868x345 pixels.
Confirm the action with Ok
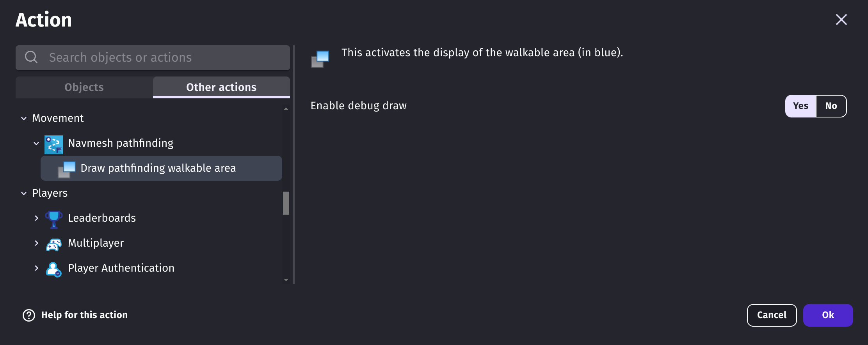pos(828,315)
